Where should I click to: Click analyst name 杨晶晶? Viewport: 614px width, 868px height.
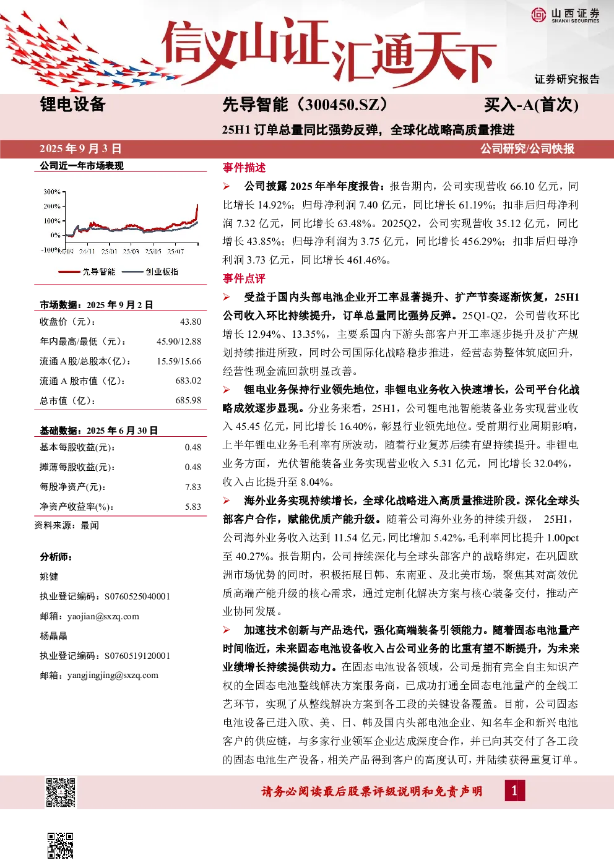point(53,636)
